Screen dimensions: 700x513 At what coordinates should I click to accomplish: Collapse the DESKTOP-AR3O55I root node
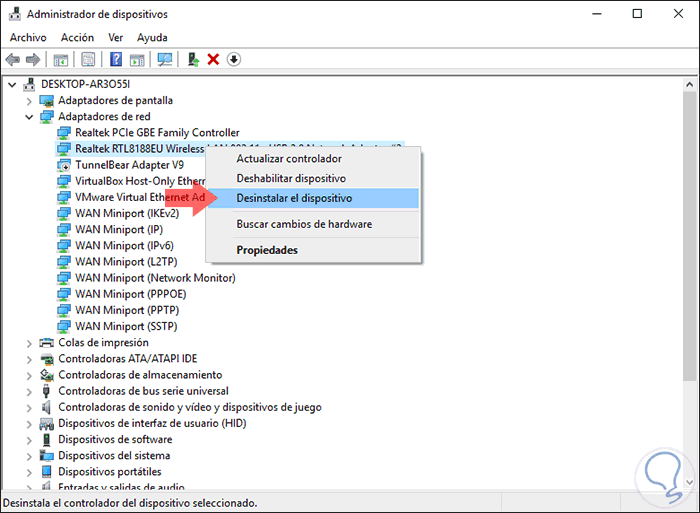click(12, 84)
